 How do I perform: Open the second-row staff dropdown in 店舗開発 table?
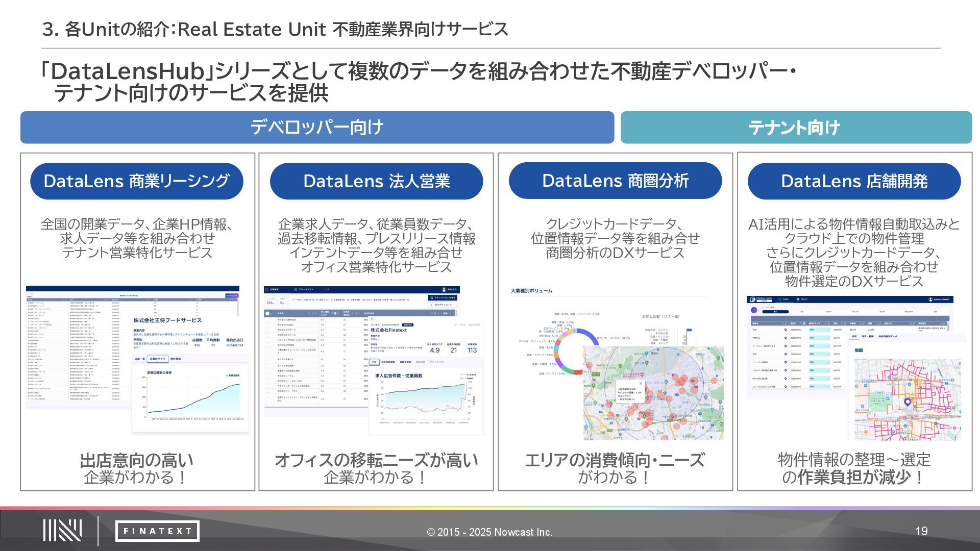[819, 338]
